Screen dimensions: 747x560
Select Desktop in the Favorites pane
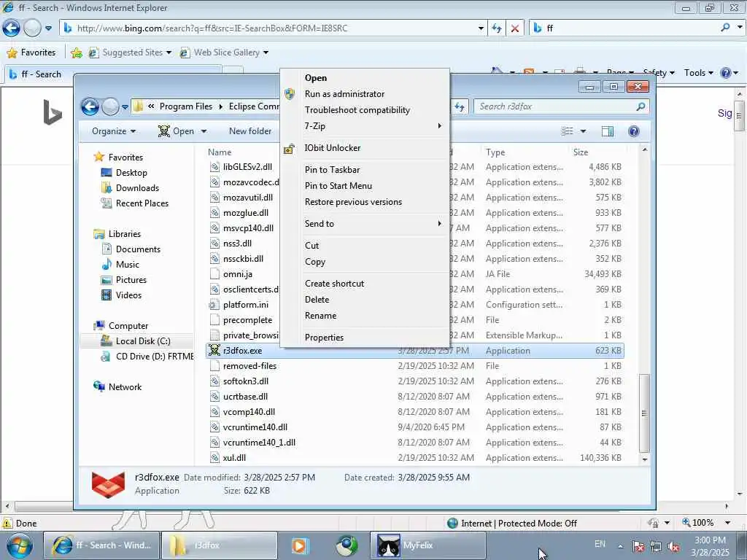pos(131,173)
